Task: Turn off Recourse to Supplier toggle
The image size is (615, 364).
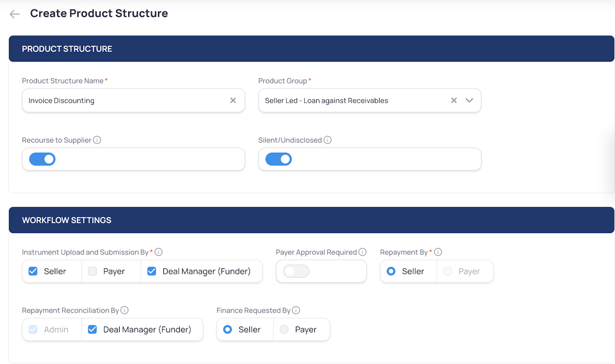Action: (x=42, y=159)
